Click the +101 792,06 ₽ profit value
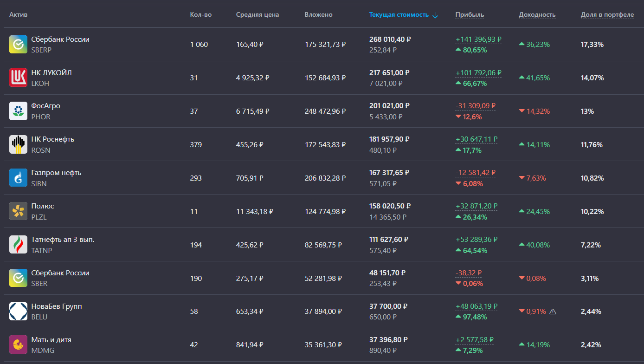 [478, 73]
